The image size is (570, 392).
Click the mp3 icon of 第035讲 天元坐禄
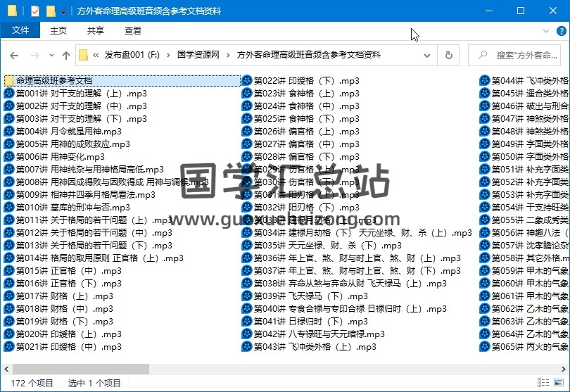tap(247, 246)
